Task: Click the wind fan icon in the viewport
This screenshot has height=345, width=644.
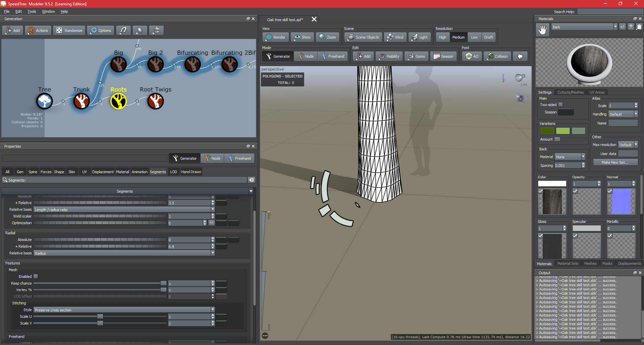Action: [521, 99]
